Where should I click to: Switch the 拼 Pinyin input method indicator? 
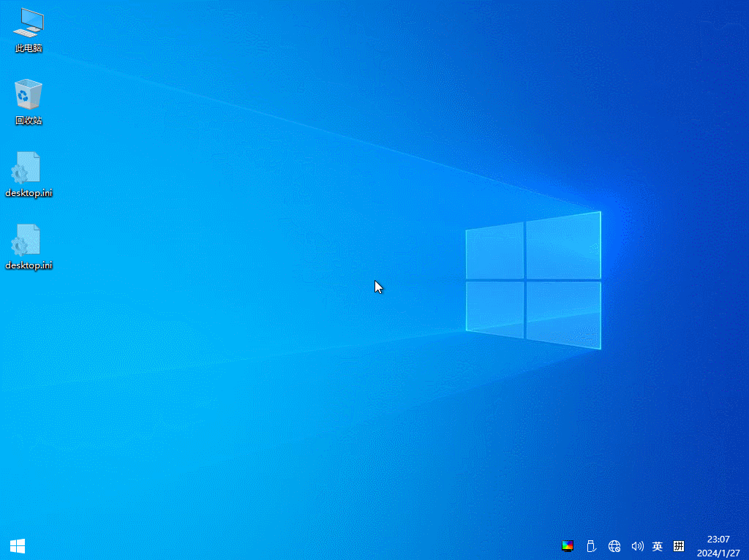tap(678, 546)
